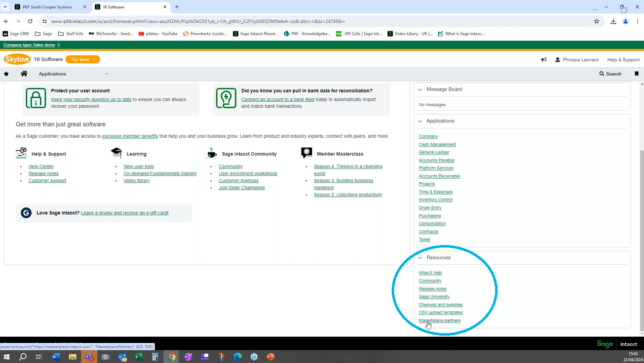
Task: Click the bookmark icon beside Search
Action: tap(636, 74)
